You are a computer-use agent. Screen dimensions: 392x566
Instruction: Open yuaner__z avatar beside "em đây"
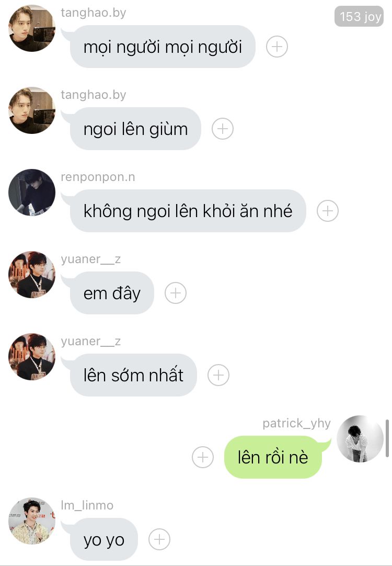click(x=32, y=274)
